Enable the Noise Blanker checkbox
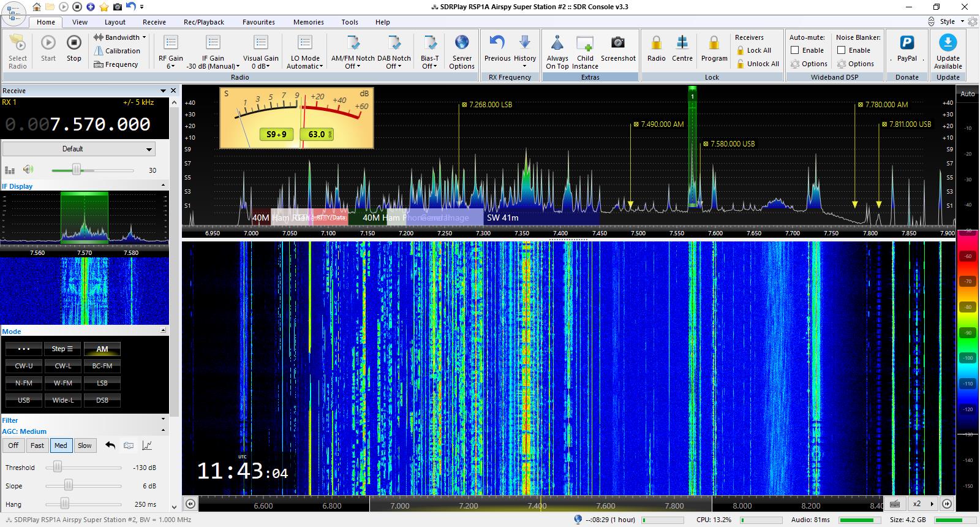This screenshot has height=527, width=980. 842,50
